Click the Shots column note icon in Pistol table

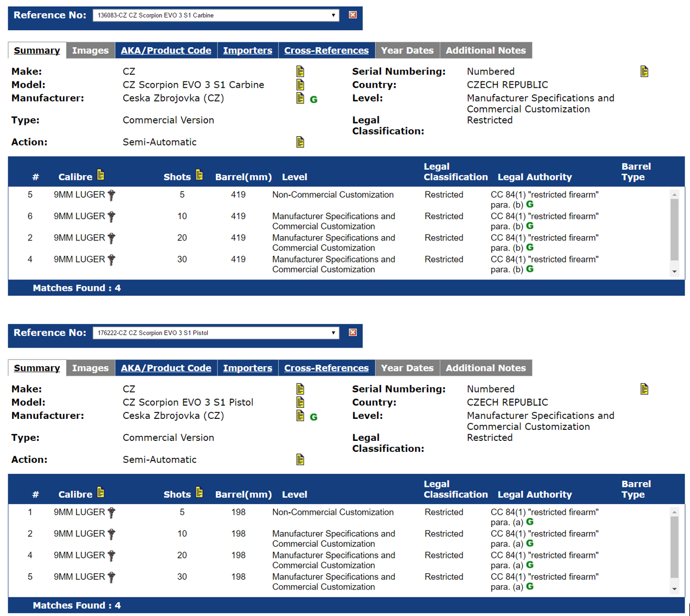click(199, 493)
